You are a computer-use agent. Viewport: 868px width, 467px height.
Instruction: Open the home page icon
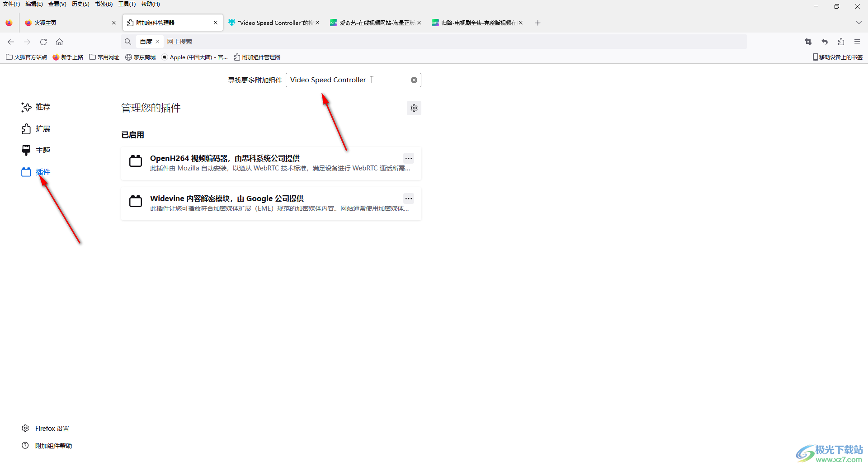(x=59, y=42)
